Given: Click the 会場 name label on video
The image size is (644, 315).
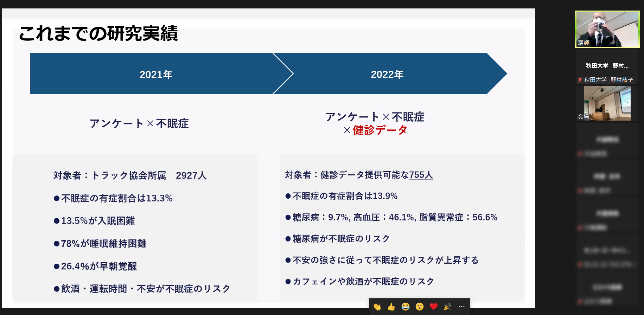Looking at the screenshot, I should 583,117.
